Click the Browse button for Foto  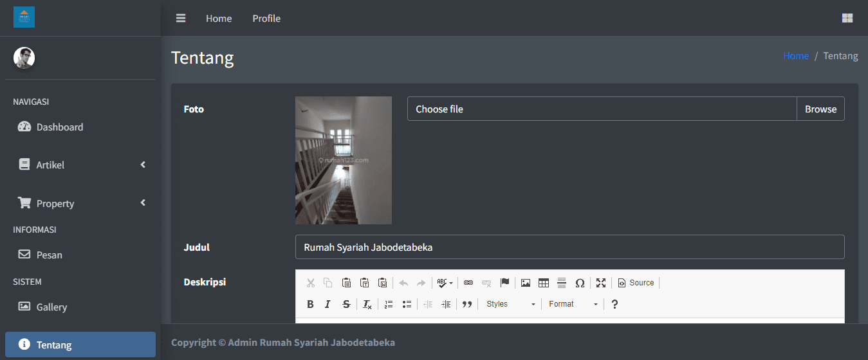(x=820, y=109)
